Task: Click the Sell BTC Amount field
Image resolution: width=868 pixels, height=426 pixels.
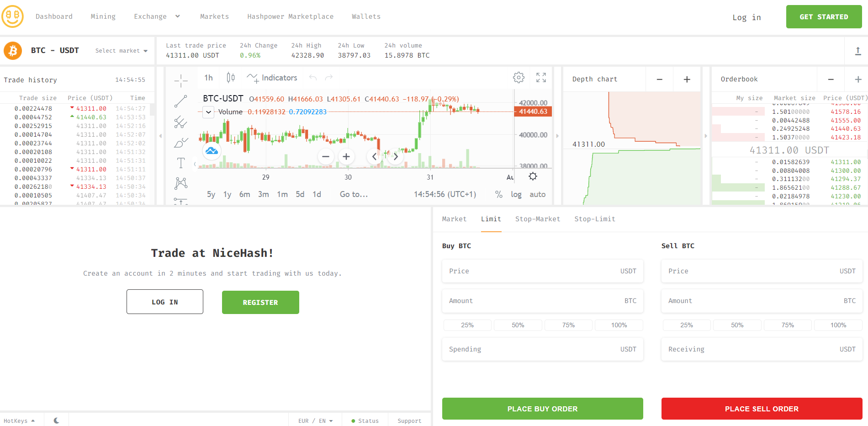Action: coord(762,301)
